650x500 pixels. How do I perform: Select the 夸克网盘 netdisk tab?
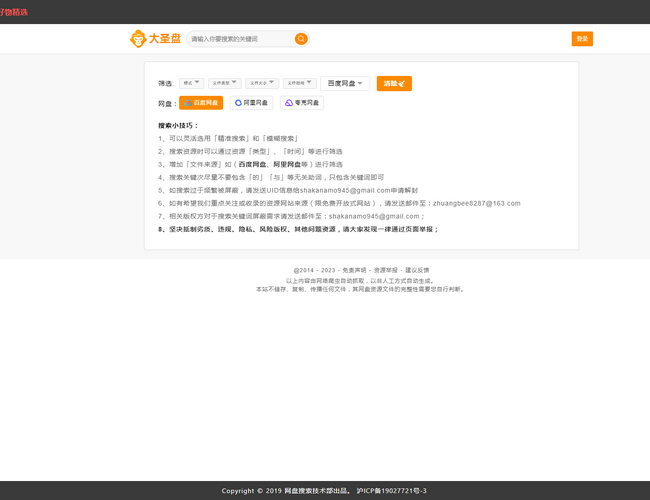(302, 103)
